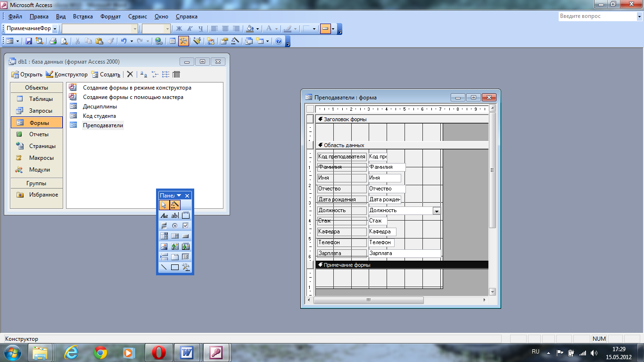The height and width of the screenshot is (362, 644).
Task: Show the Database Window via toolbar icon
Action: [x=248, y=41]
